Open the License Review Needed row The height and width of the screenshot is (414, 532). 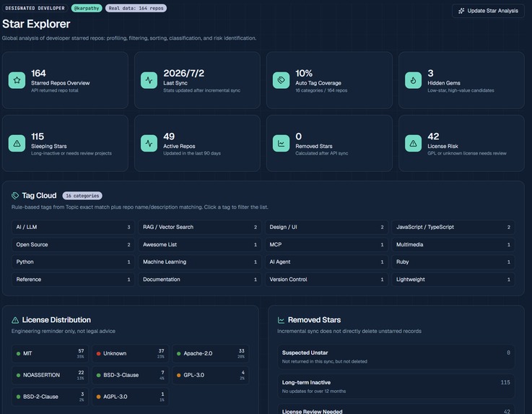[396, 409]
